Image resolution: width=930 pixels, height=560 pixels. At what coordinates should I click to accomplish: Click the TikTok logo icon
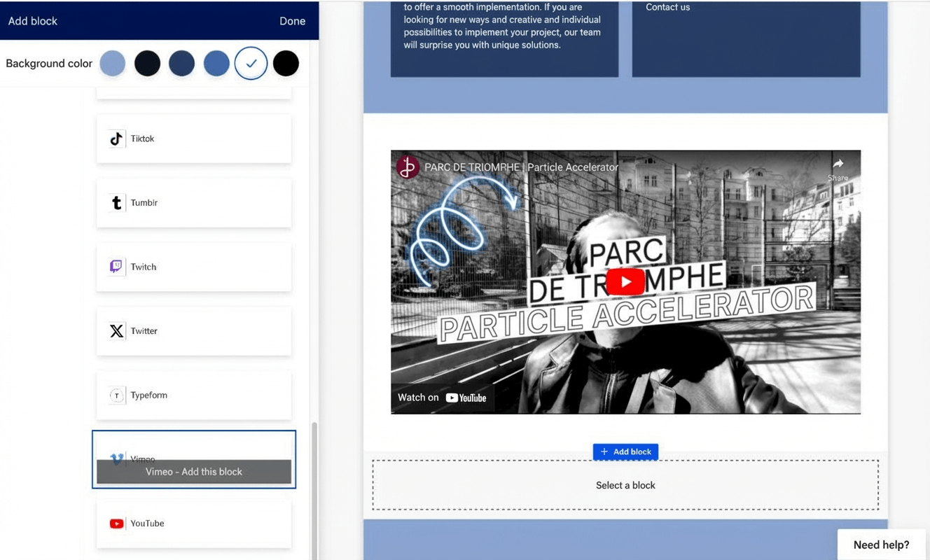tap(116, 139)
